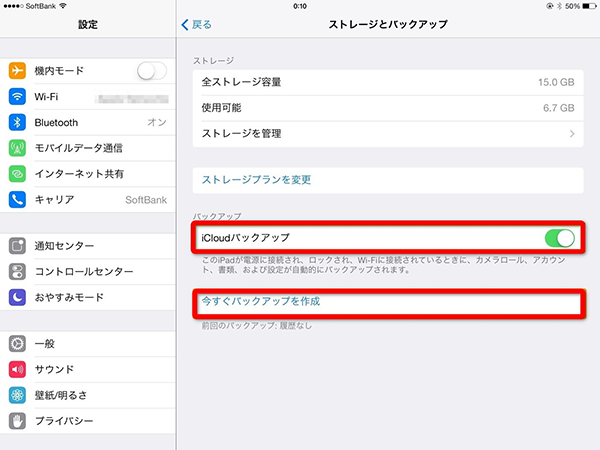
Task: Tap the Bluetooth settings icon
Action: [x=17, y=122]
